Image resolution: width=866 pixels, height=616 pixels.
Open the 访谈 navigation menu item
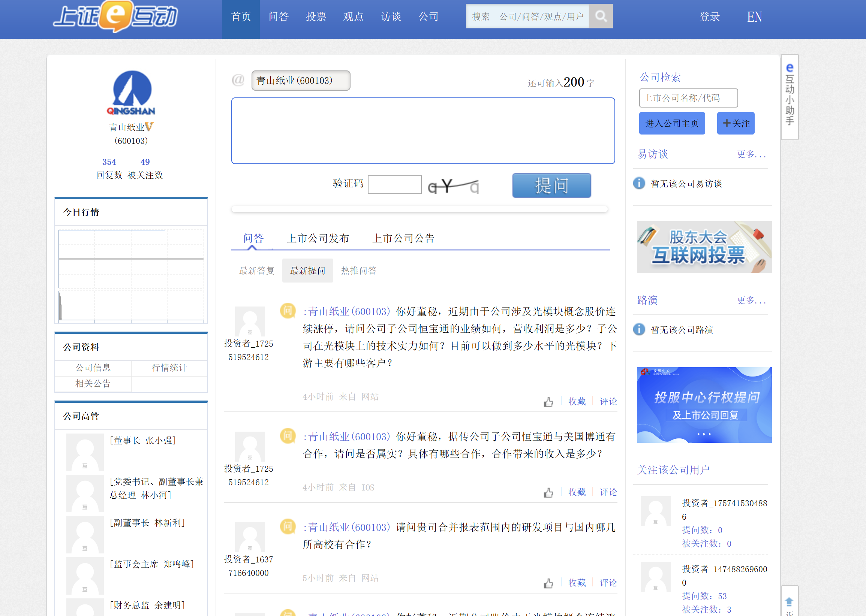pyautogui.click(x=391, y=17)
